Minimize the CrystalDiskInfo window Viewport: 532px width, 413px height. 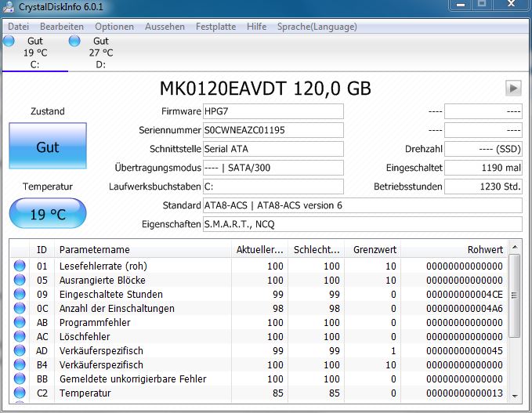[x=461, y=5]
